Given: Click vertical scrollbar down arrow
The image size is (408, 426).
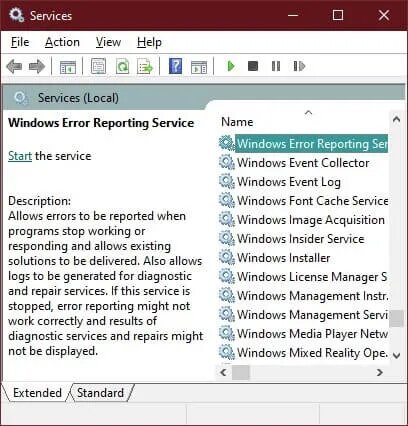Looking at the screenshot, I should pos(396,355).
